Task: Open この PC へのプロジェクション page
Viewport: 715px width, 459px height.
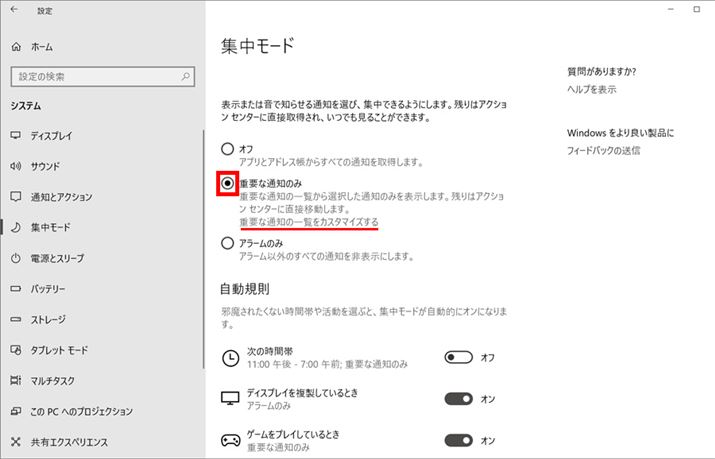Action: tap(81, 411)
